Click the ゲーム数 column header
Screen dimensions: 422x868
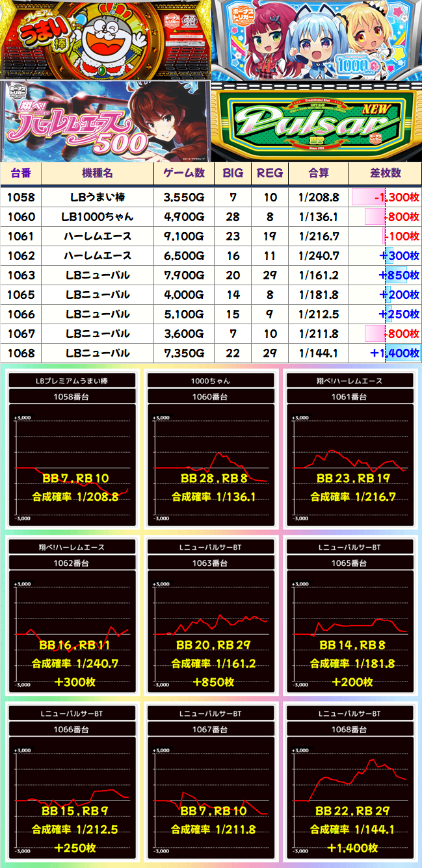click(183, 173)
